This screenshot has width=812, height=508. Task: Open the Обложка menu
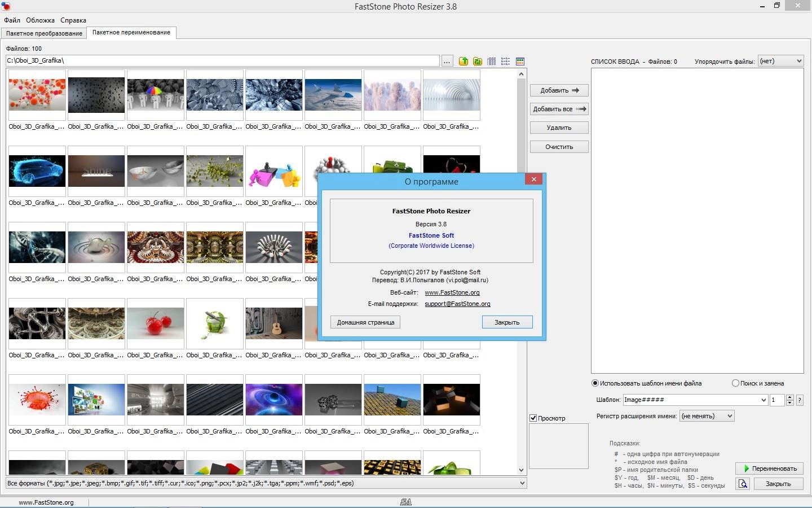point(40,20)
